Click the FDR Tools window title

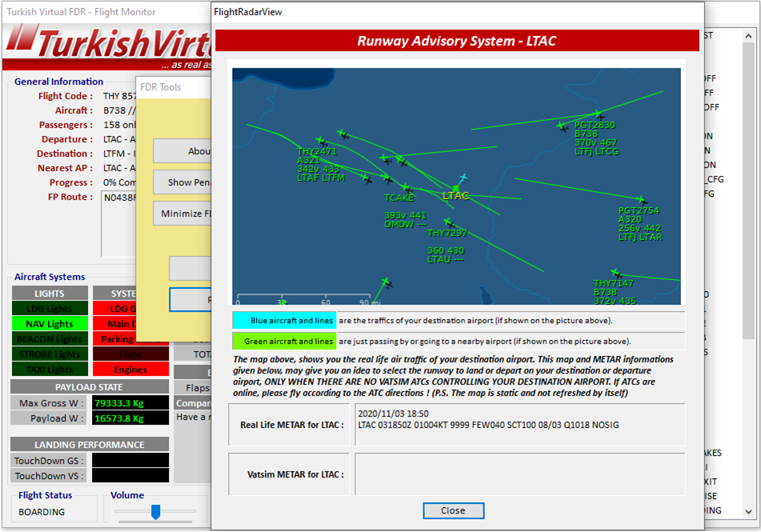161,87
